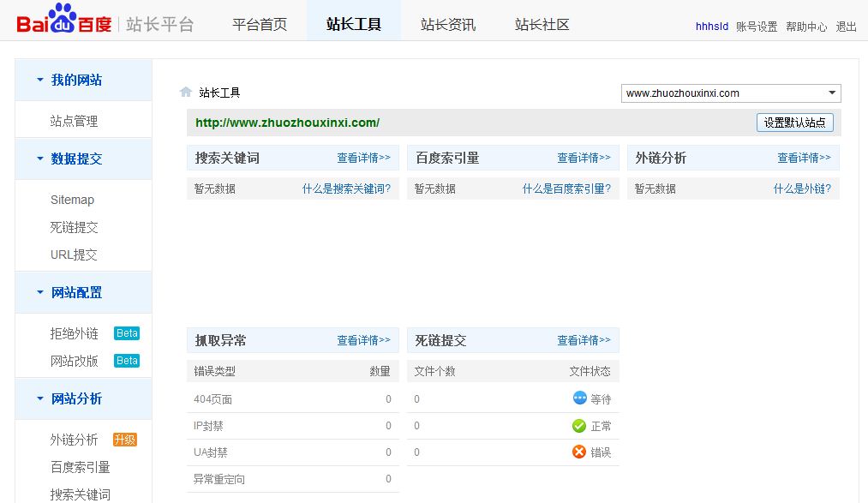Click the green 正常 checkmark icon
868x503 pixels.
pos(579,426)
